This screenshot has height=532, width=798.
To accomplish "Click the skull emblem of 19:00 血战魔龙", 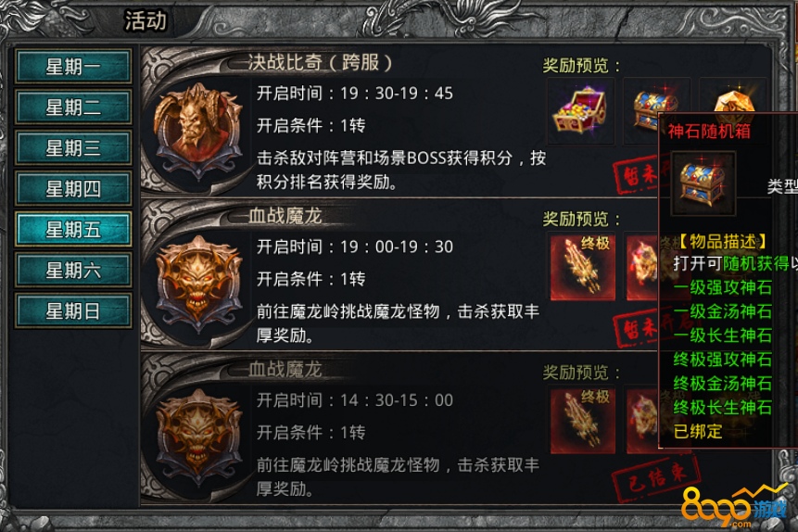I will click(198, 282).
